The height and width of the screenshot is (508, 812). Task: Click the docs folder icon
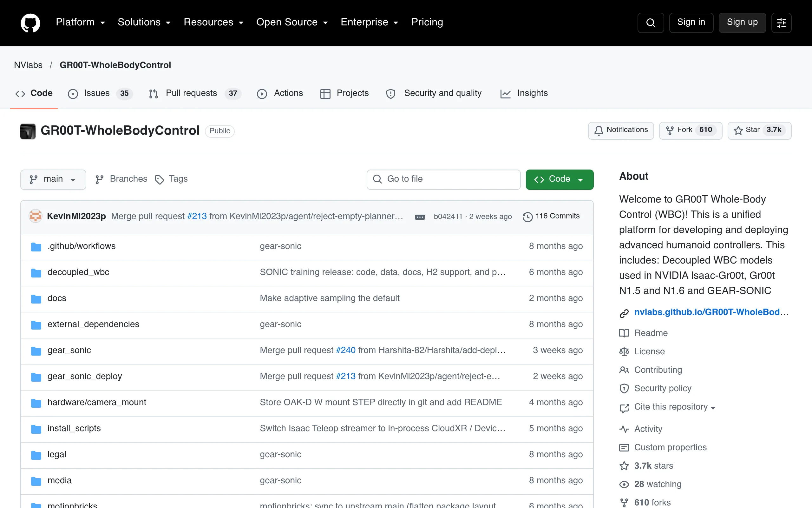36,299
